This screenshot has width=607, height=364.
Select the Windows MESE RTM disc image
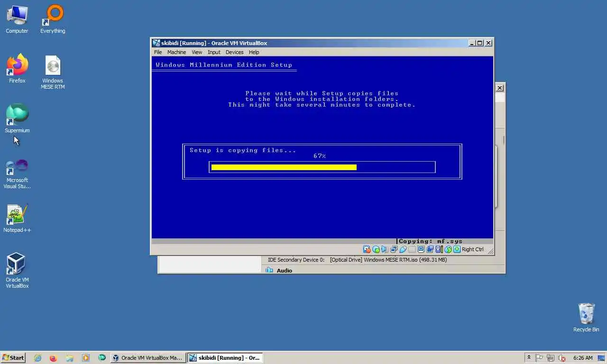pos(53,72)
